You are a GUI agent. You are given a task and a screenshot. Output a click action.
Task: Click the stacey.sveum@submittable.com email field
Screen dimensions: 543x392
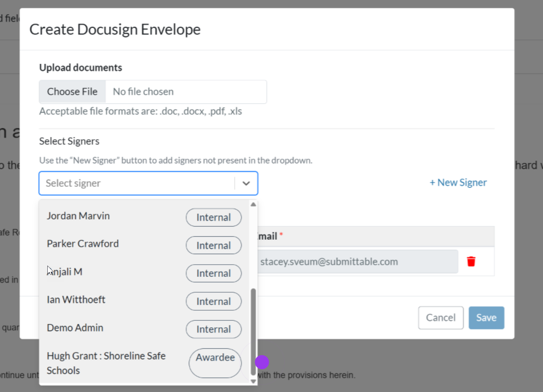358,262
